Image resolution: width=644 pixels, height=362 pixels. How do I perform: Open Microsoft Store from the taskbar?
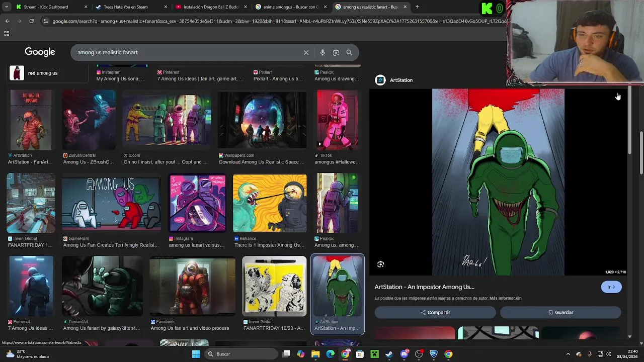click(x=360, y=354)
